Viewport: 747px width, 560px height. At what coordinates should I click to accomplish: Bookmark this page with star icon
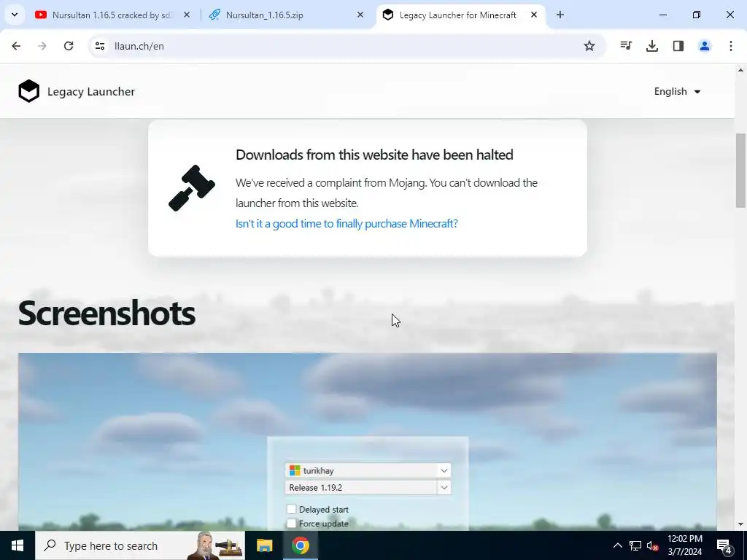[589, 46]
